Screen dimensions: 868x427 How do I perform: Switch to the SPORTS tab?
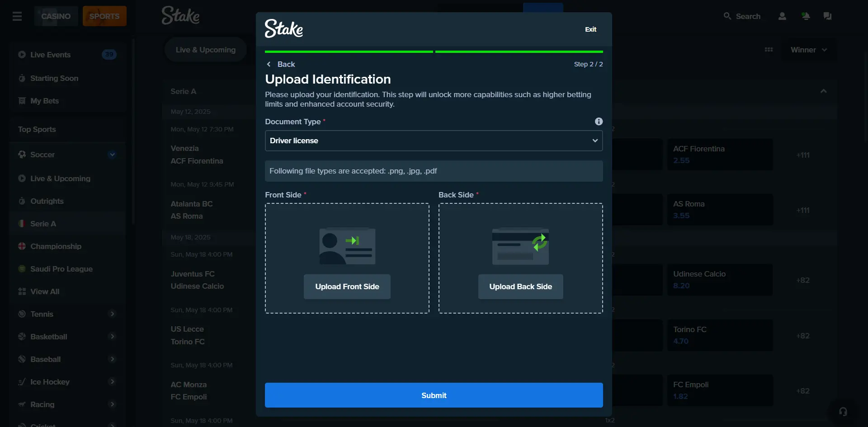pyautogui.click(x=104, y=16)
